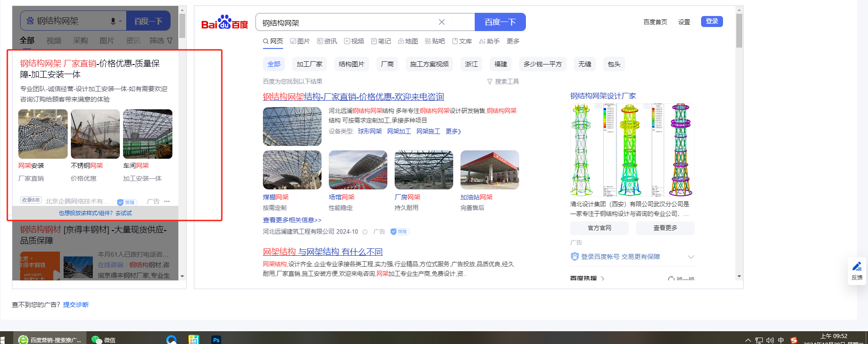Viewport: 868px width, 344px height.
Task: Click the microphone icon in mobile search bar
Action: click(113, 21)
